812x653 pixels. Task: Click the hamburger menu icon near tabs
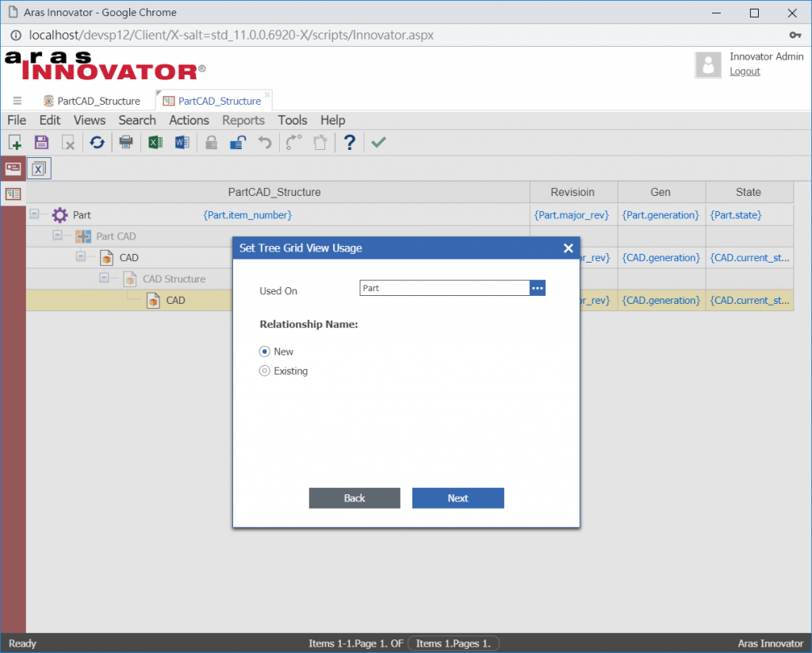pyautogui.click(x=17, y=101)
